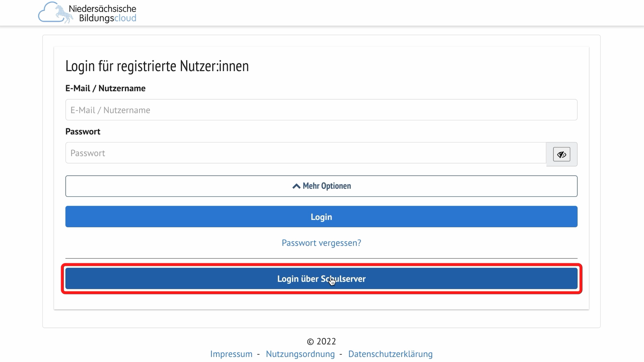Click the Niedersächsische Bildungscloud logo text
This screenshot has width=644, height=362.
tap(103, 13)
